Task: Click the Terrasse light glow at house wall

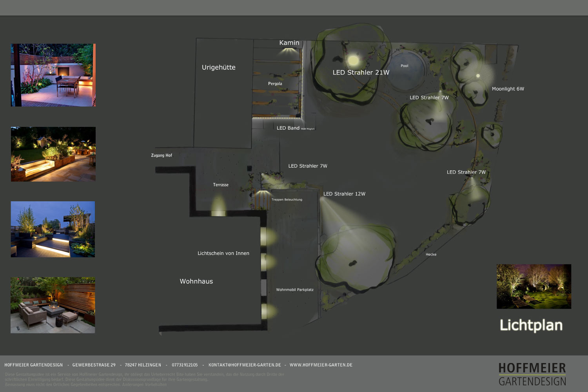Action: 219,206
